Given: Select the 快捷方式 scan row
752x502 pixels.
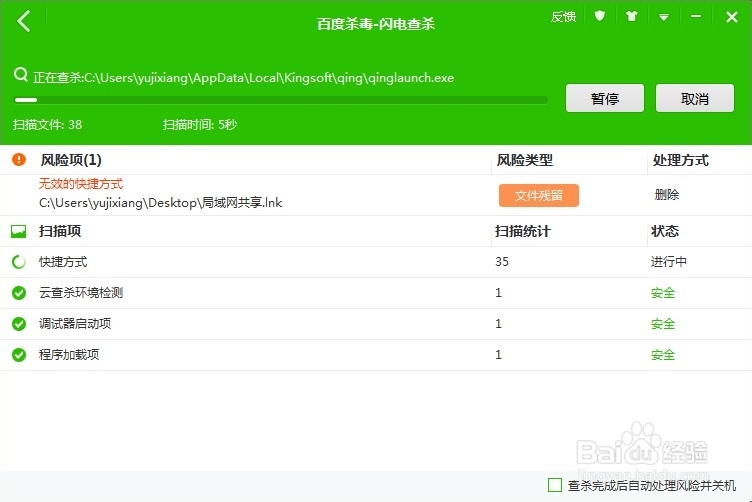Looking at the screenshot, I should click(376, 262).
